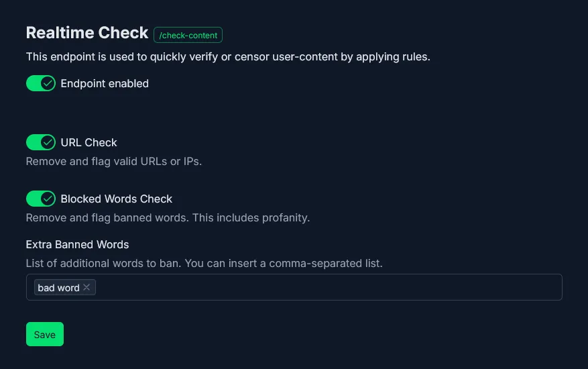588x369 pixels.
Task: Turn off Blocked Words Check switch
Action: point(40,199)
